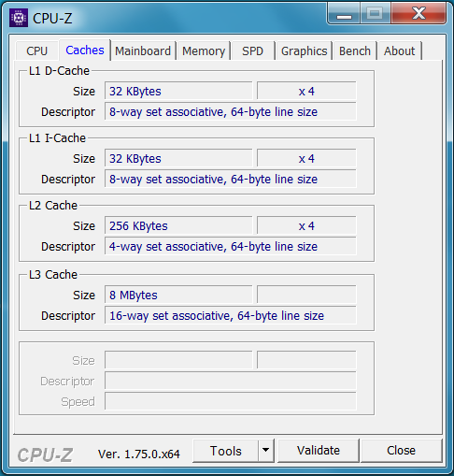454x476 pixels.
Task: Expand the Tools dropdown arrow
Action: [266, 451]
